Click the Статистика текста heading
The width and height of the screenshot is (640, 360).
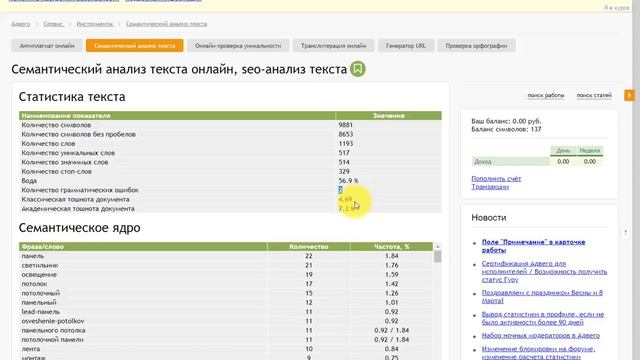(72, 97)
